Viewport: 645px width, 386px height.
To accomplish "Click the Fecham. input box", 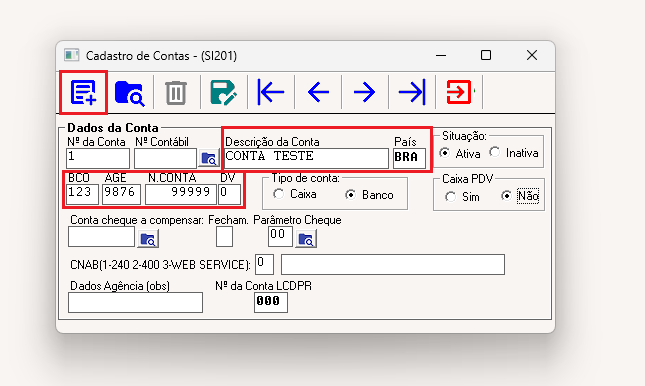I will [x=224, y=237].
